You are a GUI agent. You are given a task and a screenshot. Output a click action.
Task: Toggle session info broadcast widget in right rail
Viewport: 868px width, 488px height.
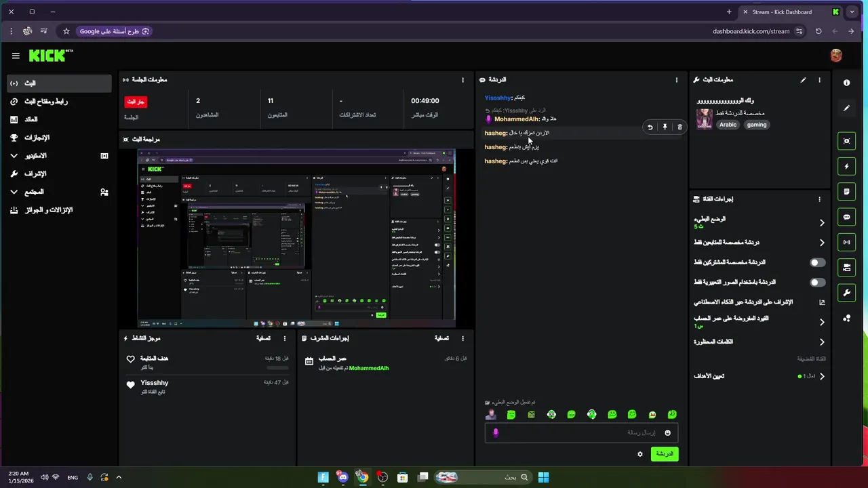click(x=846, y=242)
